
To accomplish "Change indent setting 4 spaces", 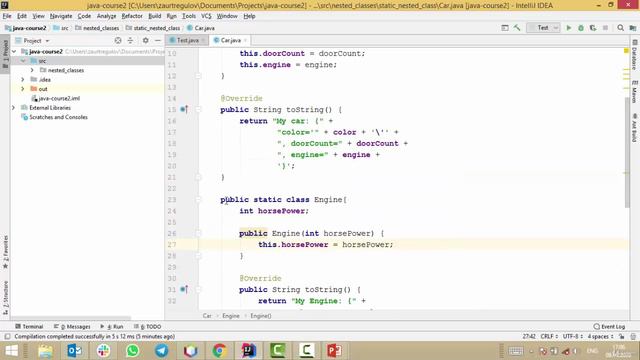I will click(600, 336).
